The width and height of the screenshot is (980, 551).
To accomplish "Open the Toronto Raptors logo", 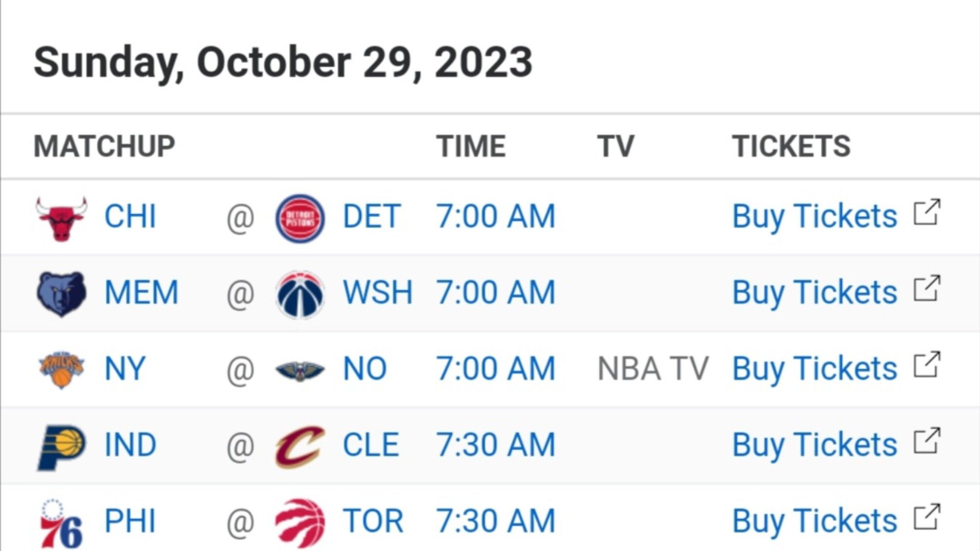I will point(300,523).
